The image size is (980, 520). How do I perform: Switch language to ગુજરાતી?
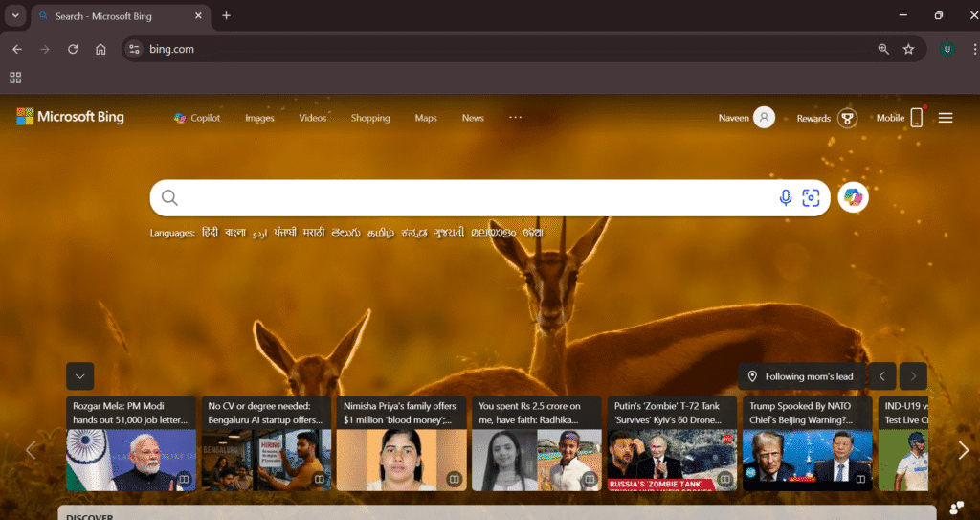450,232
